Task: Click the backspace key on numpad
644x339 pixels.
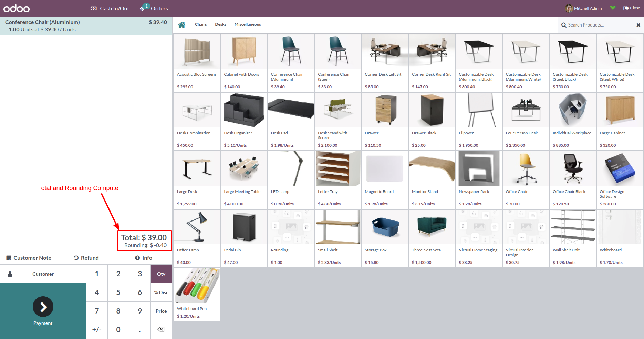Action: (161, 329)
